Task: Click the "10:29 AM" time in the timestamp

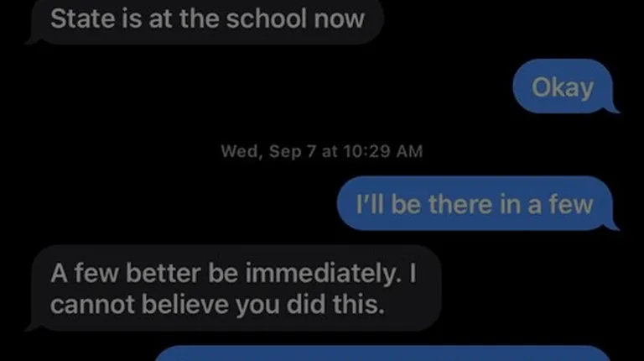Action: coord(382,151)
